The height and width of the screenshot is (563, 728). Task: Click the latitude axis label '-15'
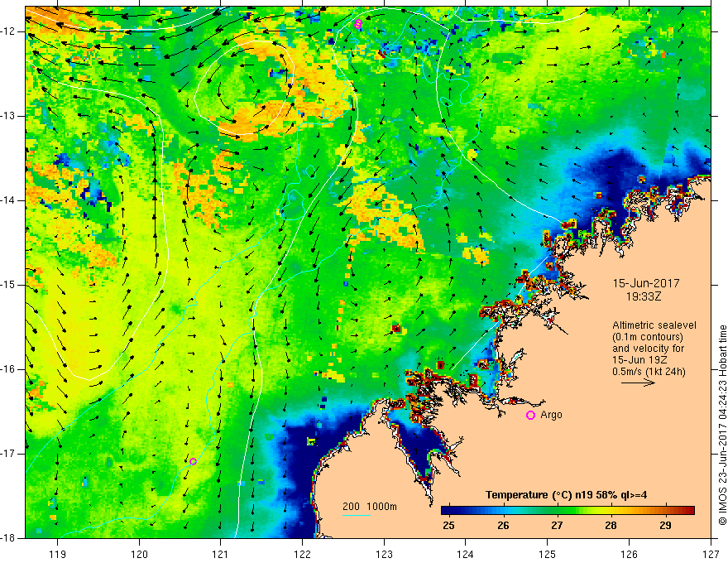point(9,285)
